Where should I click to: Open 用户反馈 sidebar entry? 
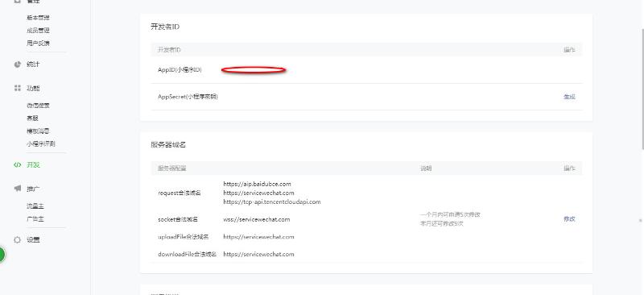click(38, 44)
